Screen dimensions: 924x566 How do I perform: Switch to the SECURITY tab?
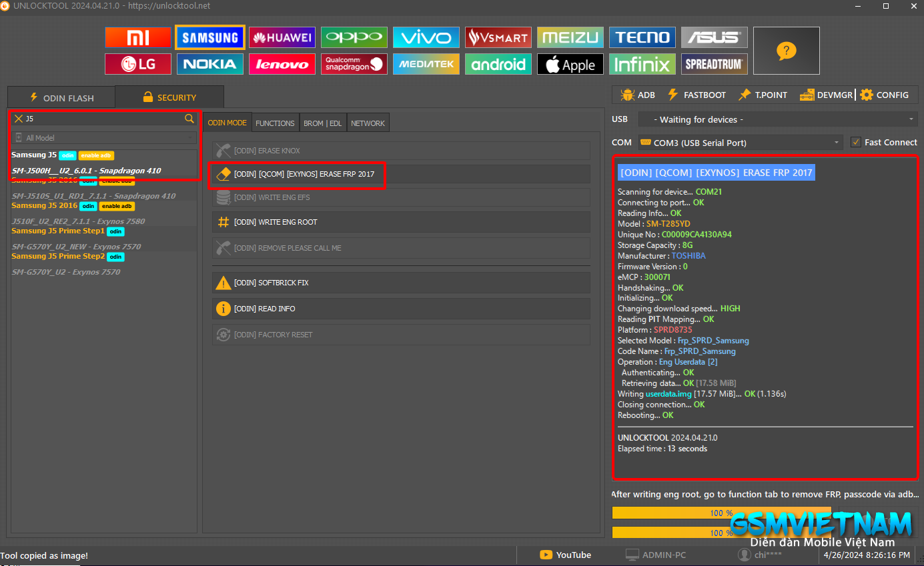click(x=169, y=97)
